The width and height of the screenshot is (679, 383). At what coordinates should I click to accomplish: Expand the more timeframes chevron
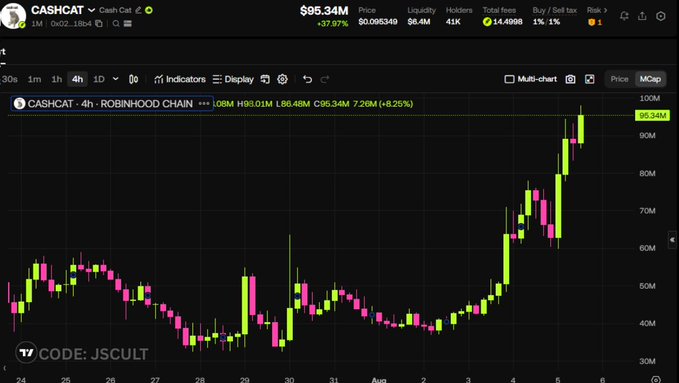pos(116,79)
